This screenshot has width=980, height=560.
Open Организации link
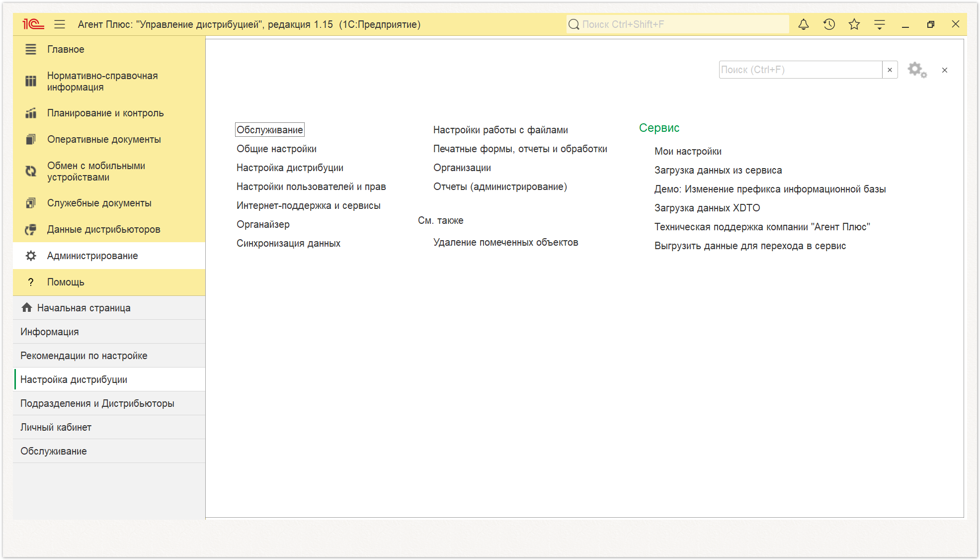tap(462, 168)
